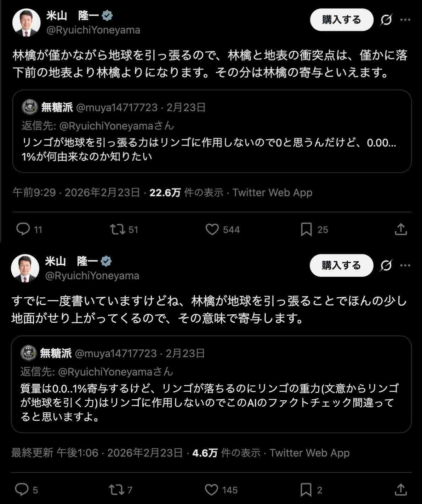Screen dimensions: 422x504
Task: Like the post with 145 likes
Action: 212,490
